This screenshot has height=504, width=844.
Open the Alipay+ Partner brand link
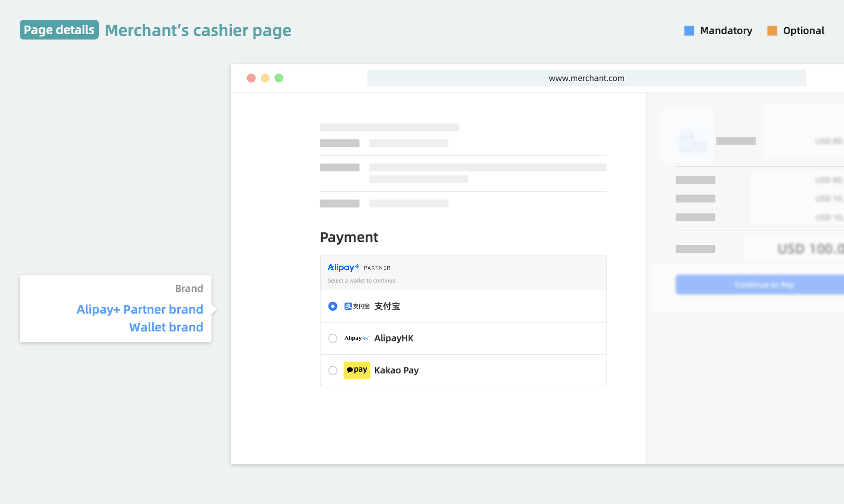coord(140,309)
